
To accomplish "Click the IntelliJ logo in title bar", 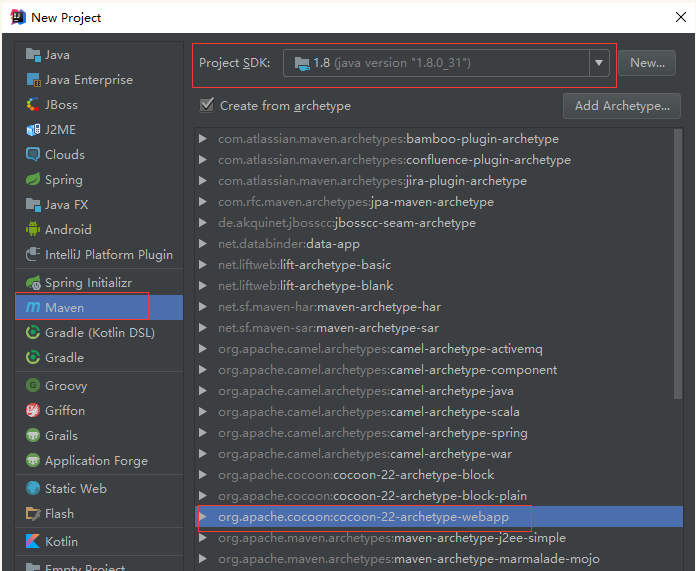I will [x=18, y=17].
